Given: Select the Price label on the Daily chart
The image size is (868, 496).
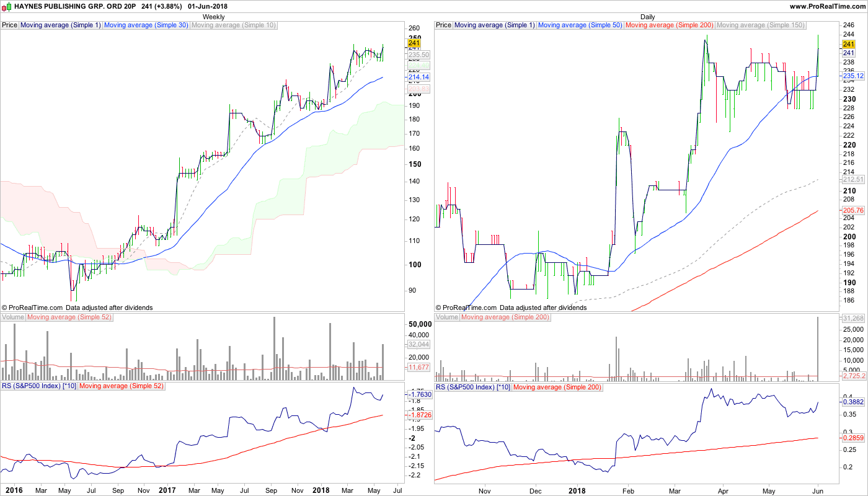Looking at the screenshot, I should [x=444, y=25].
